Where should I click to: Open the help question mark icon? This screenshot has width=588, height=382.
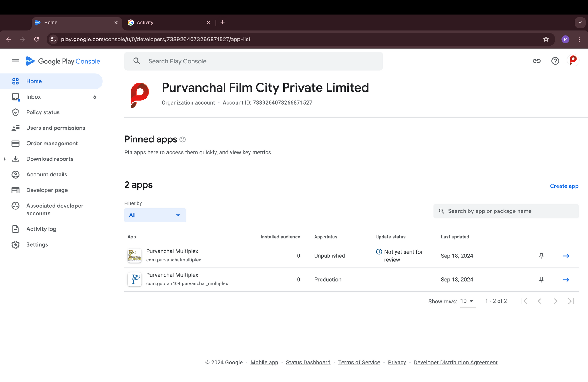pyautogui.click(x=555, y=61)
